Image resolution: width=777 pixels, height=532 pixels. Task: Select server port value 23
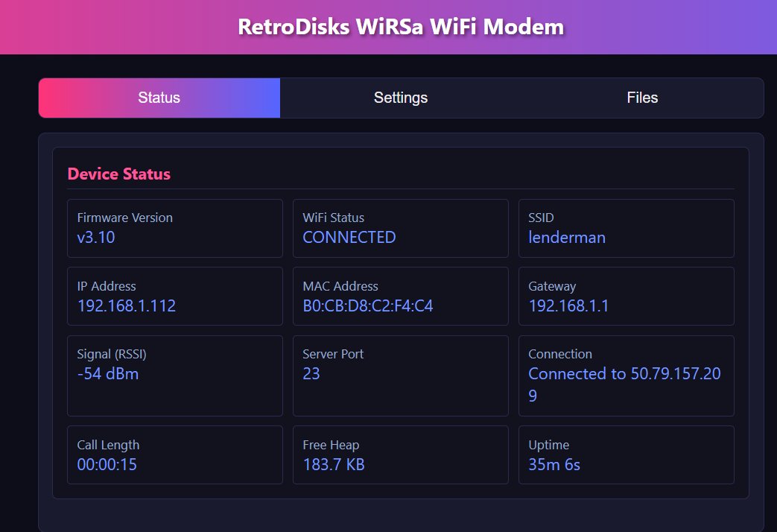pyautogui.click(x=311, y=374)
